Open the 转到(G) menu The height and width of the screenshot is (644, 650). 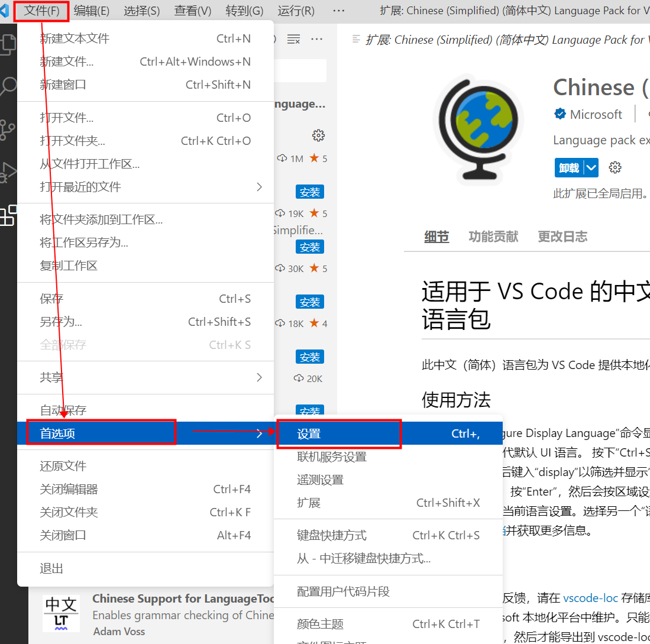pos(244,11)
